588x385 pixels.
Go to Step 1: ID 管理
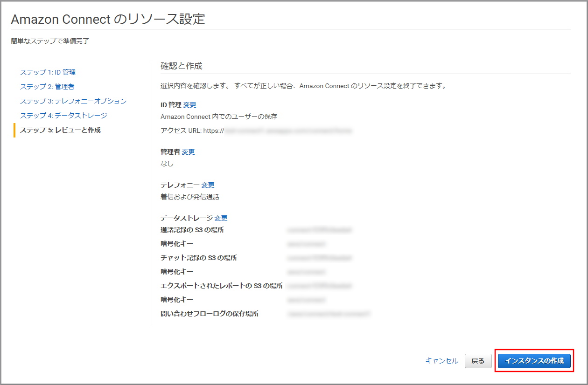point(48,72)
